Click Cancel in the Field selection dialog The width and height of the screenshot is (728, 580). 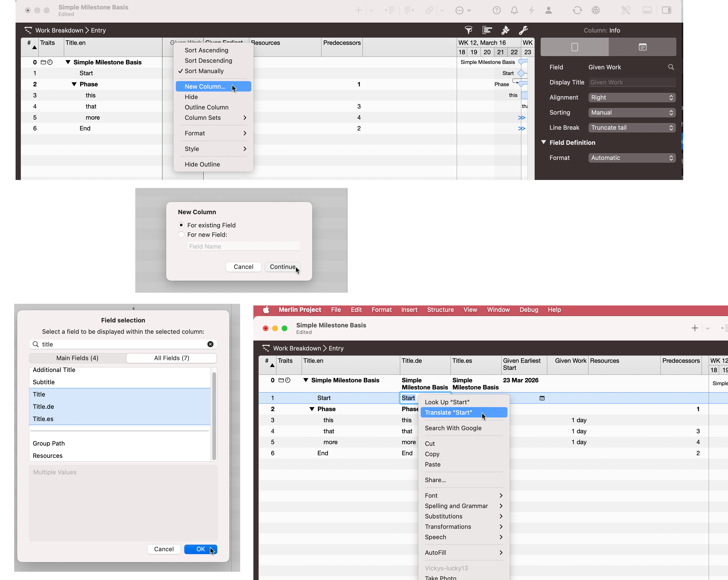point(164,549)
